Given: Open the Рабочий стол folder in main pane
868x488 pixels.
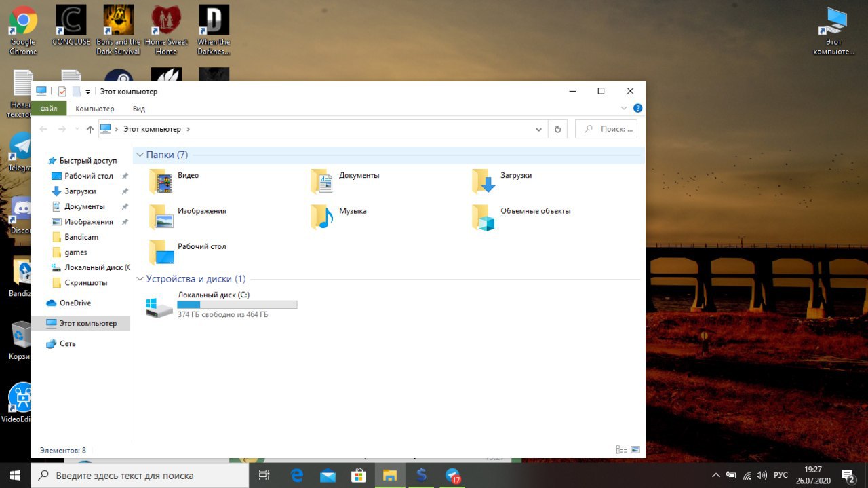Looking at the screenshot, I should pos(187,251).
